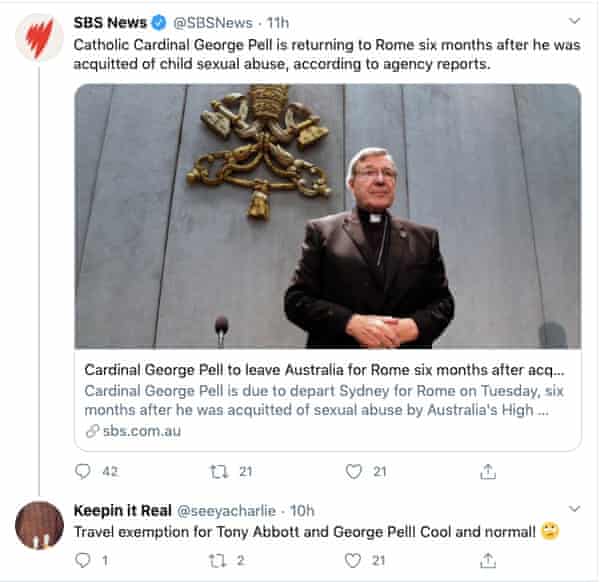
Task: Reply to Keepin it Real's tweet
Action: click(83, 561)
